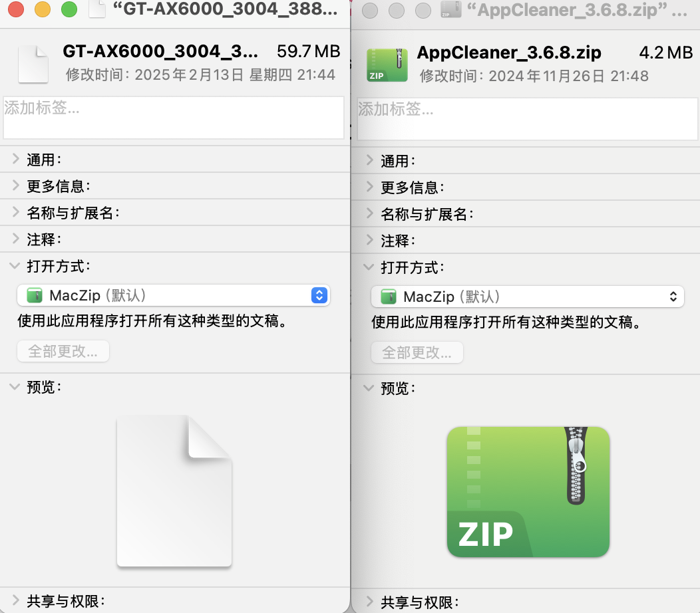Expand 通用 section in AppCleaner info window
Screen dimensions: 700x613
tap(370, 160)
